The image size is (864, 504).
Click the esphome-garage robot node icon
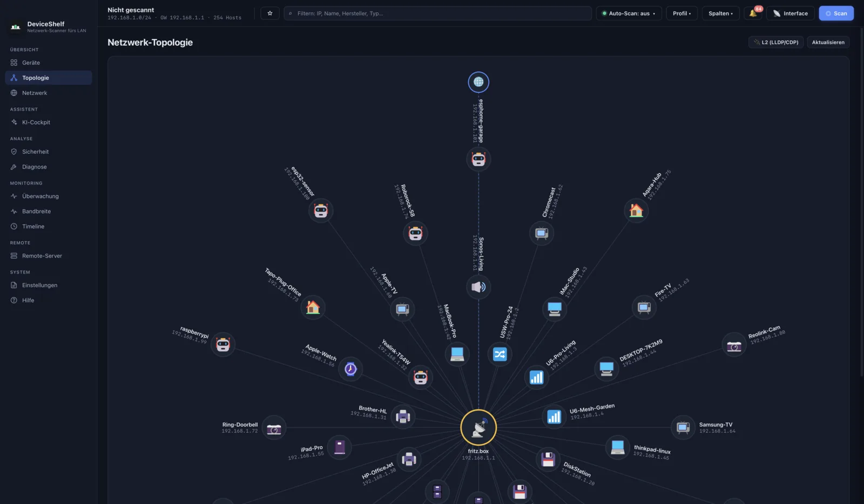pyautogui.click(x=478, y=159)
